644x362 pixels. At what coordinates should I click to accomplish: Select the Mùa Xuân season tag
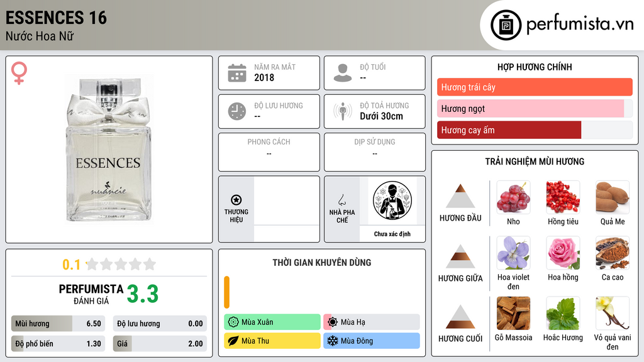(272, 322)
